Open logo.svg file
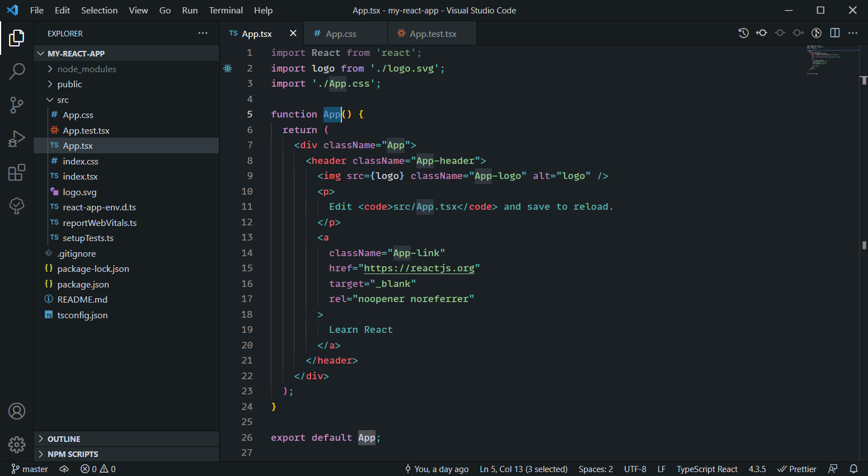The width and height of the screenshot is (868, 476). click(x=126, y=192)
